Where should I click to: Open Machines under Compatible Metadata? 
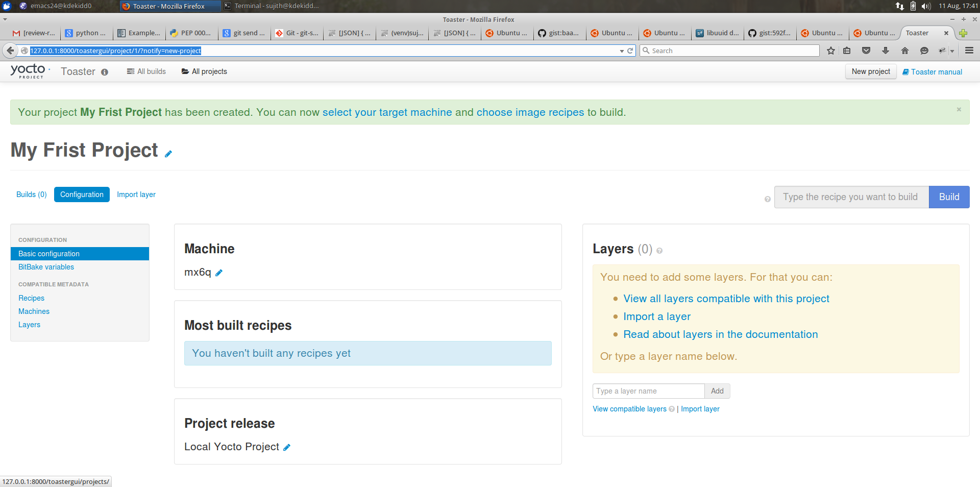click(x=34, y=311)
